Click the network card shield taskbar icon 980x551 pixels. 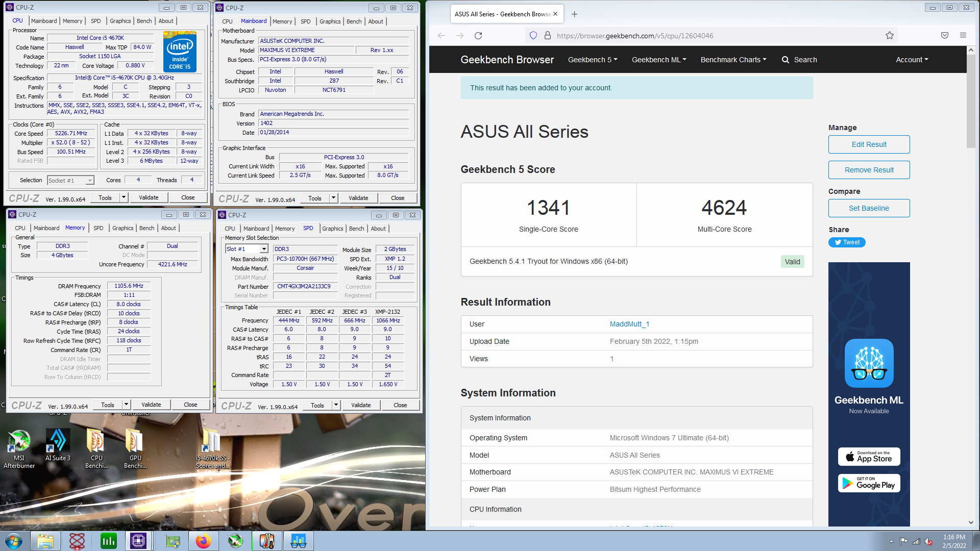[x=173, y=541]
